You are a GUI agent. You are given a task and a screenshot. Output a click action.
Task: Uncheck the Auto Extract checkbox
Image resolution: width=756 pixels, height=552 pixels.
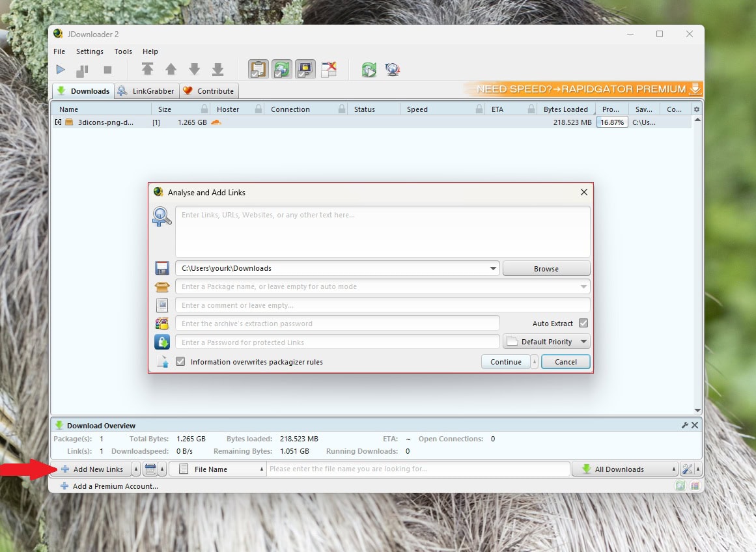point(583,324)
